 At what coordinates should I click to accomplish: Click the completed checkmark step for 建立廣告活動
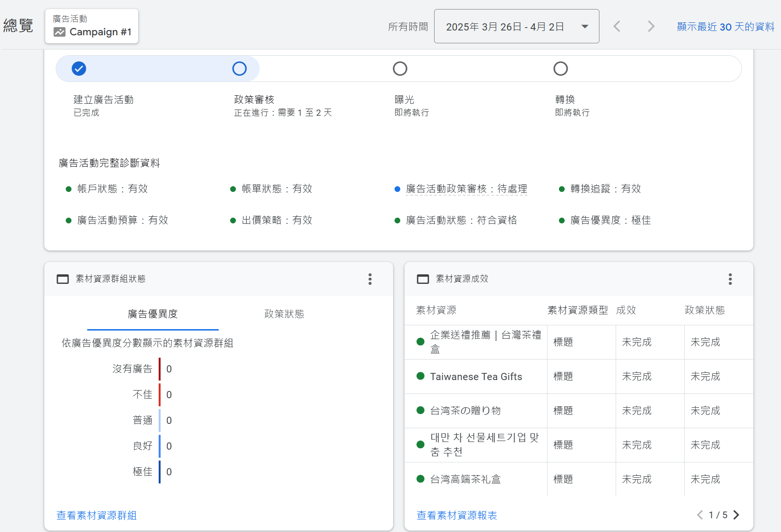pyautogui.click(x=79, y=69)
